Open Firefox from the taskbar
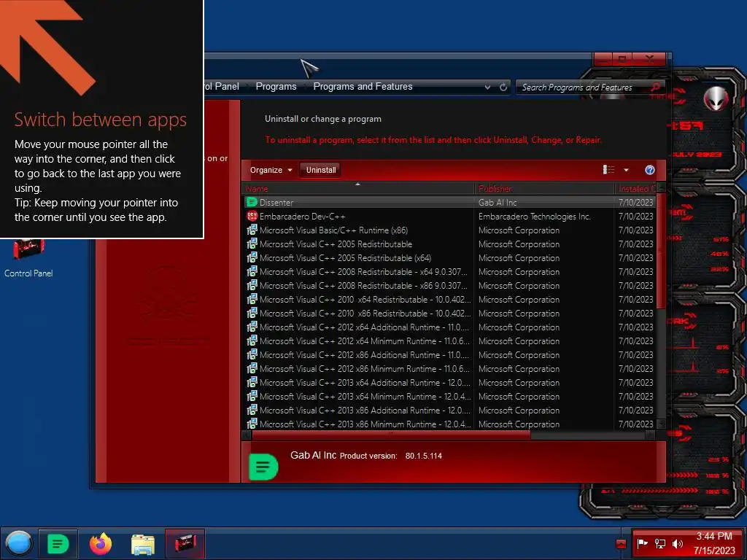The image size is (747, 560). click(101, 543)
